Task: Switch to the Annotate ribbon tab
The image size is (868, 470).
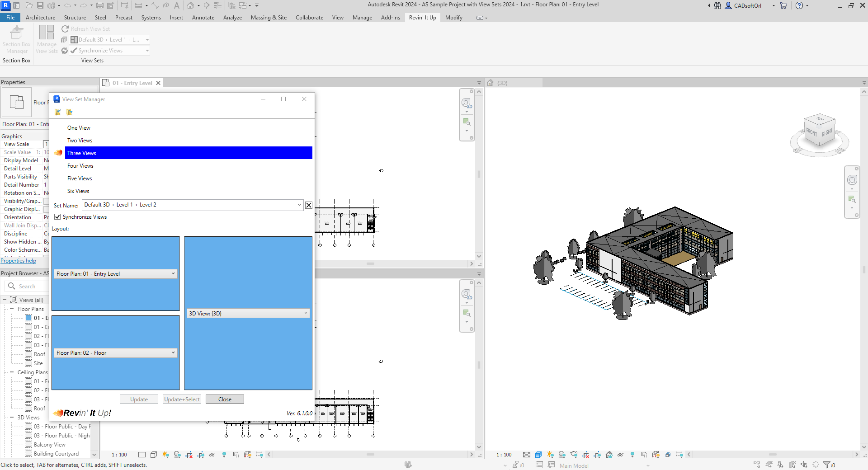Action: click(203, 18)
